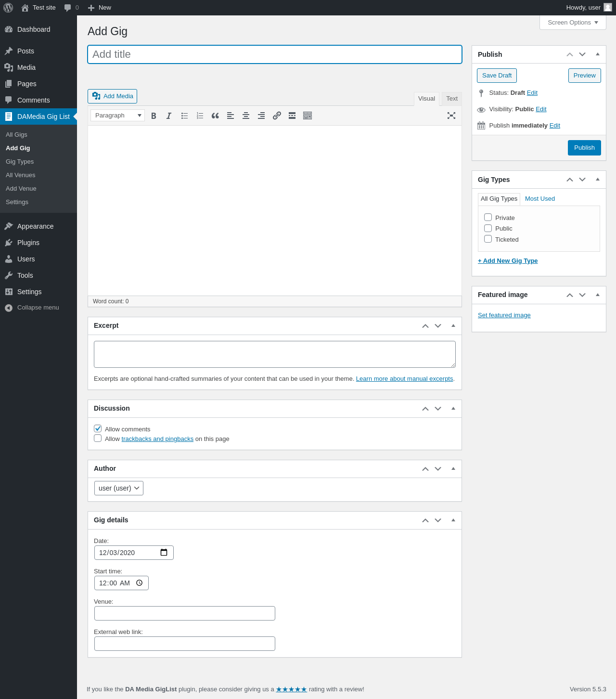This screenshot has width=616, height=699.
Task: Edit the post visibility
Action: 541,109
